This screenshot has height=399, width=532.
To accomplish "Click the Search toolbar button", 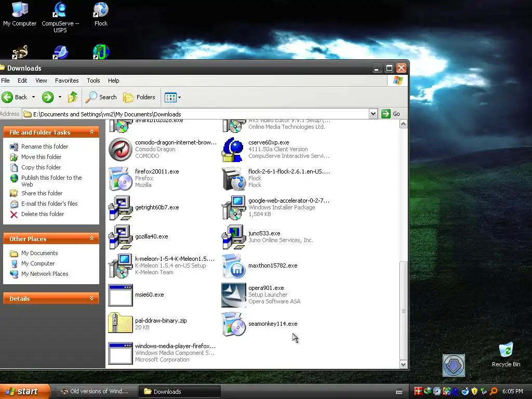I will [x=101, y=97].
